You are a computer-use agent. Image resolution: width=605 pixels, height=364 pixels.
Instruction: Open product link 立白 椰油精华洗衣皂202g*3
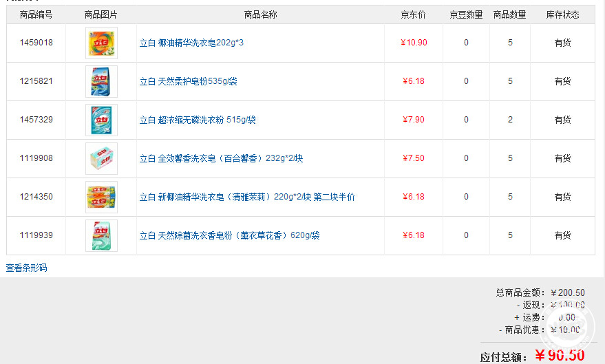[x=191, y=43]
